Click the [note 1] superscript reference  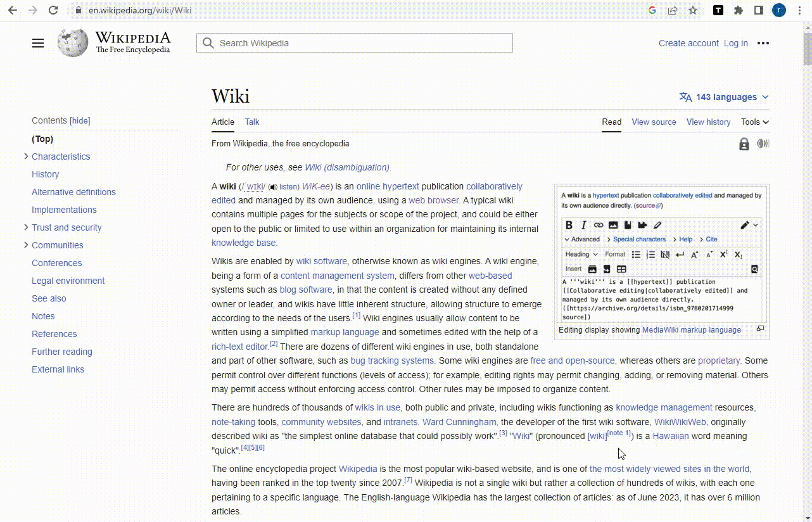coord(619,433)
